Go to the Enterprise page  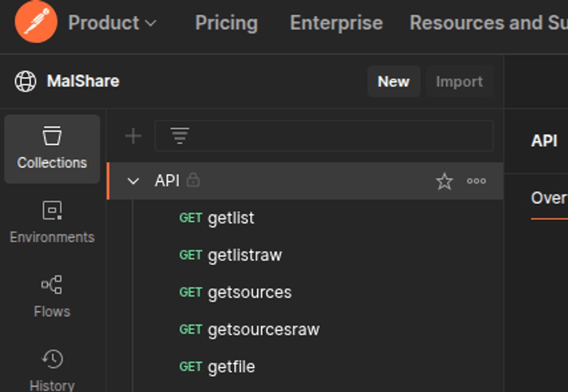point(336,23)
